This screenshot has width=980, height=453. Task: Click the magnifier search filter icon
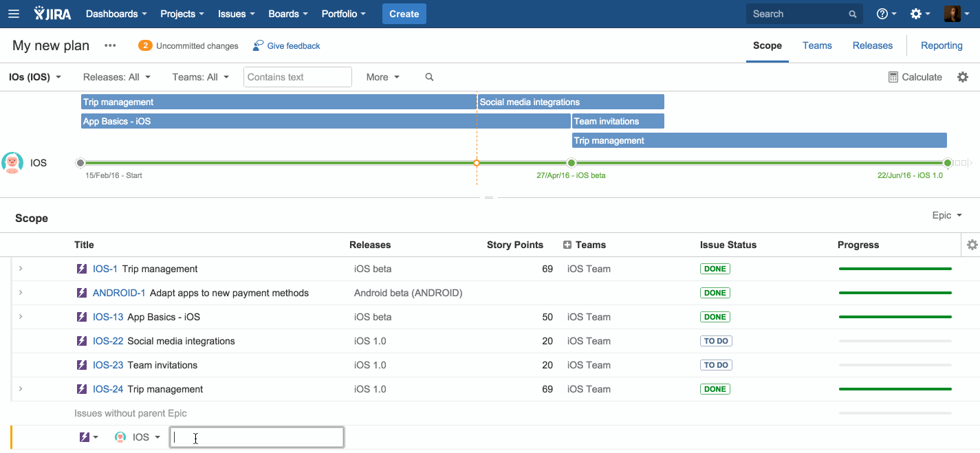pos(429,77)
